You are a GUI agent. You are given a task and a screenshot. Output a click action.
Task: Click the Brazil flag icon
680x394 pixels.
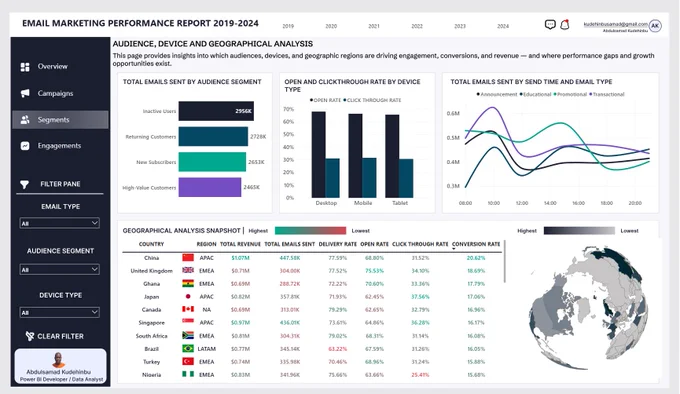click(188, 348)
